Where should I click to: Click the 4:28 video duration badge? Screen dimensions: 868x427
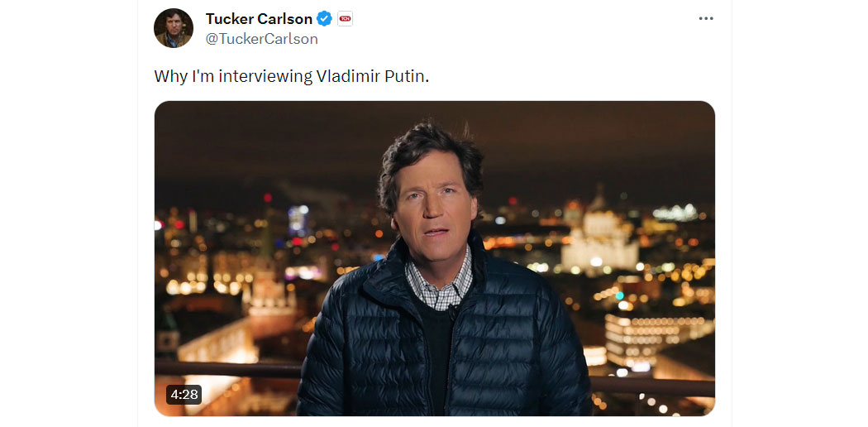point(184,395)
